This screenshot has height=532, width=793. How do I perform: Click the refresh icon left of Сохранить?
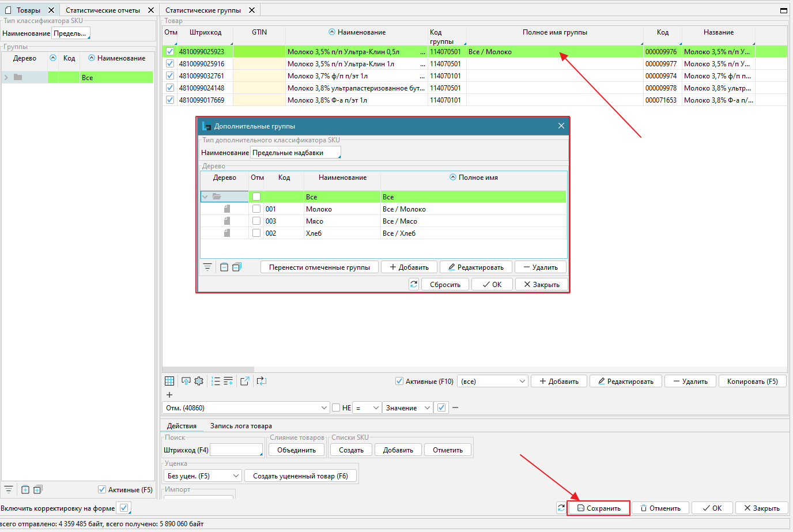[x=561, y=508]
